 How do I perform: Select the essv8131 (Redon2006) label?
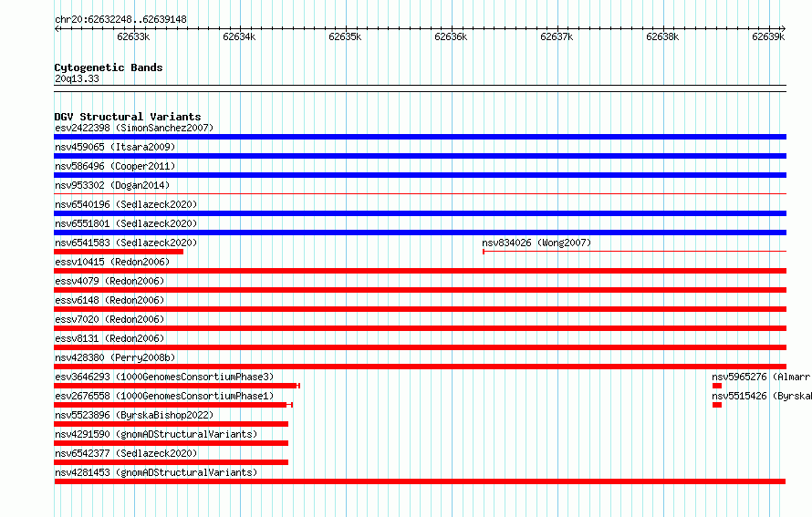(109, 338)
